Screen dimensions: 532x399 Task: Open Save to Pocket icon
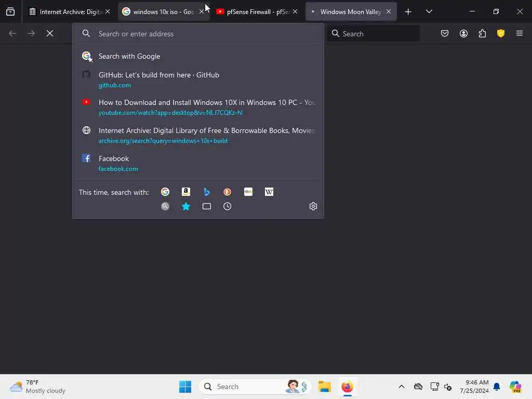click(445, 33)
